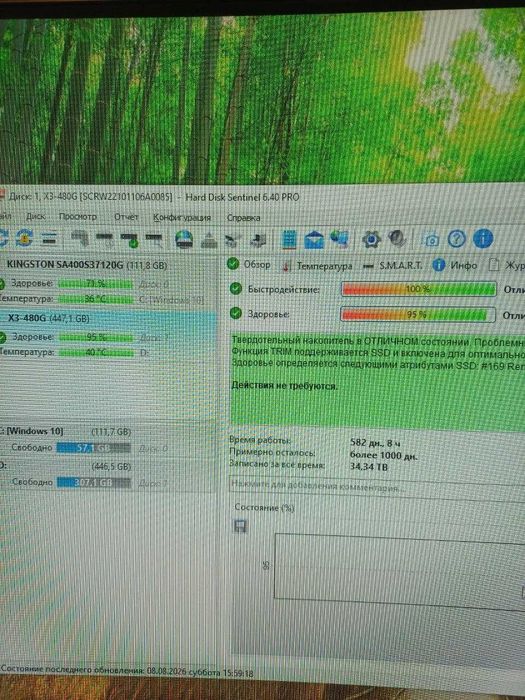Click the comment input field
Screen dimensions: 525x700
(377, 488)
